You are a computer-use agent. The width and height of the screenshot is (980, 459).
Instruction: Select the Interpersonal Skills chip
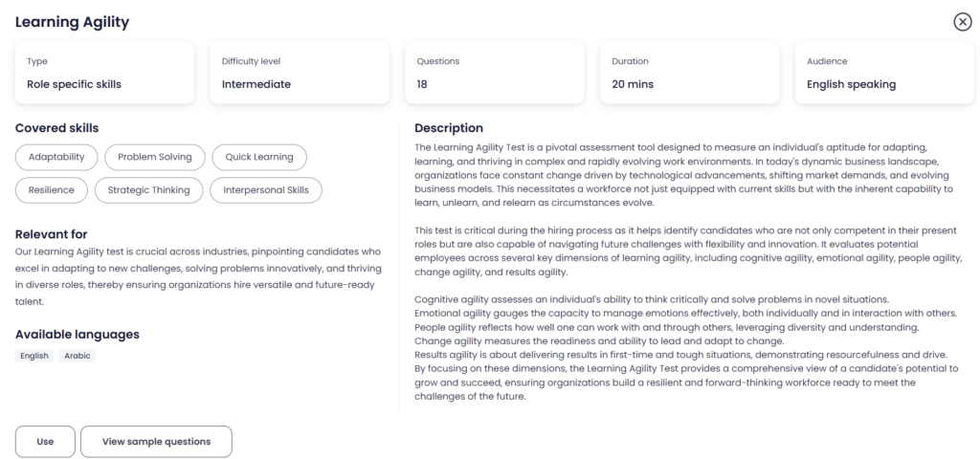(x=266, y=190)
